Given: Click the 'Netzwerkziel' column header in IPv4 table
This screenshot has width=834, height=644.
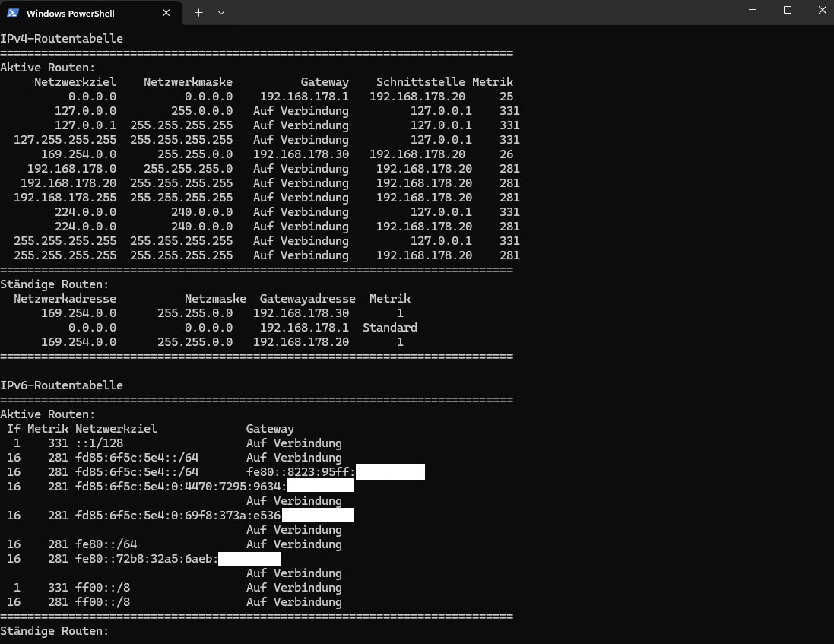Looking at the screenshot, I should click(75, 82).
